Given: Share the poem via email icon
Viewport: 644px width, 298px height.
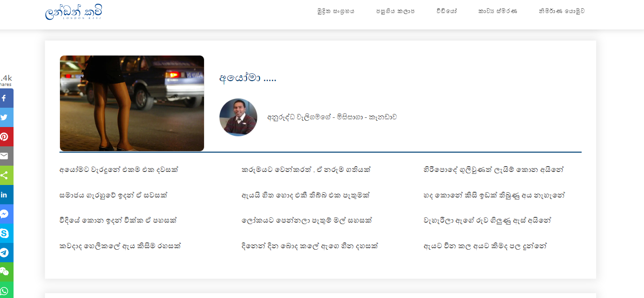Looking at the screenshot, I should 6,156.
